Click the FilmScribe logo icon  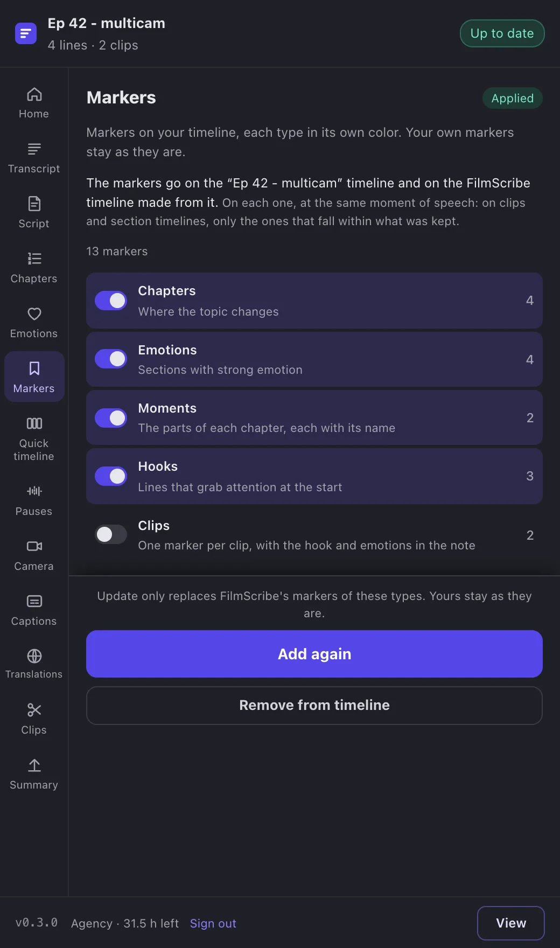[26, 33]
